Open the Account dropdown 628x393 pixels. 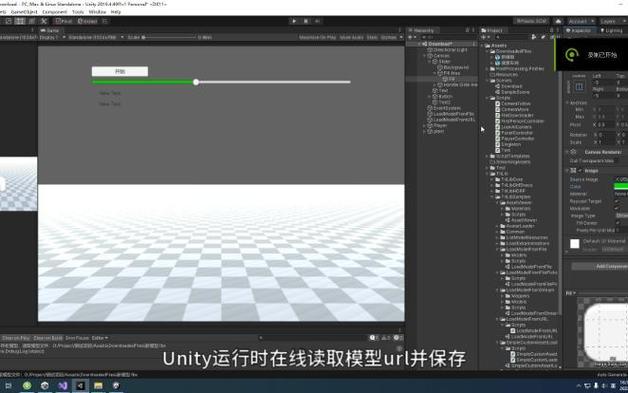pyautogui.click(x=581, y=21)
